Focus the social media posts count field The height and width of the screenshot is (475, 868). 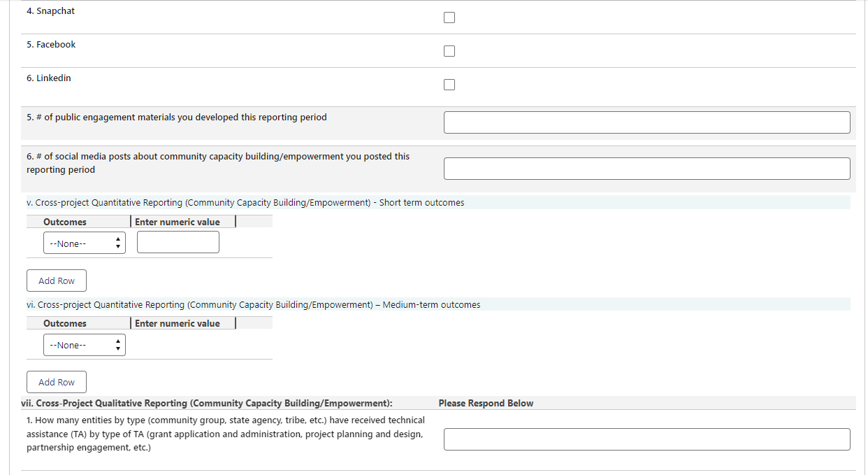click(646, 169)
